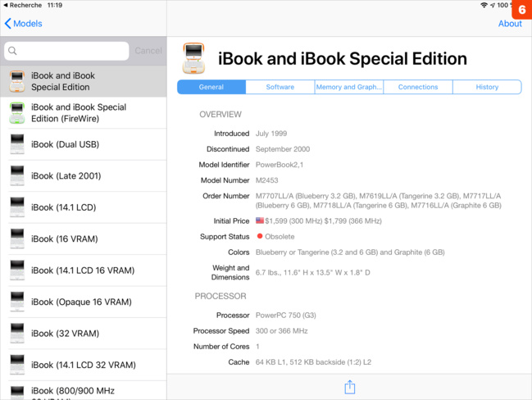Choose iBook (Opaque 16 VRAM) model
This screenshot has height=400, width=532.
pyautogui.click(x=82, y=302)
